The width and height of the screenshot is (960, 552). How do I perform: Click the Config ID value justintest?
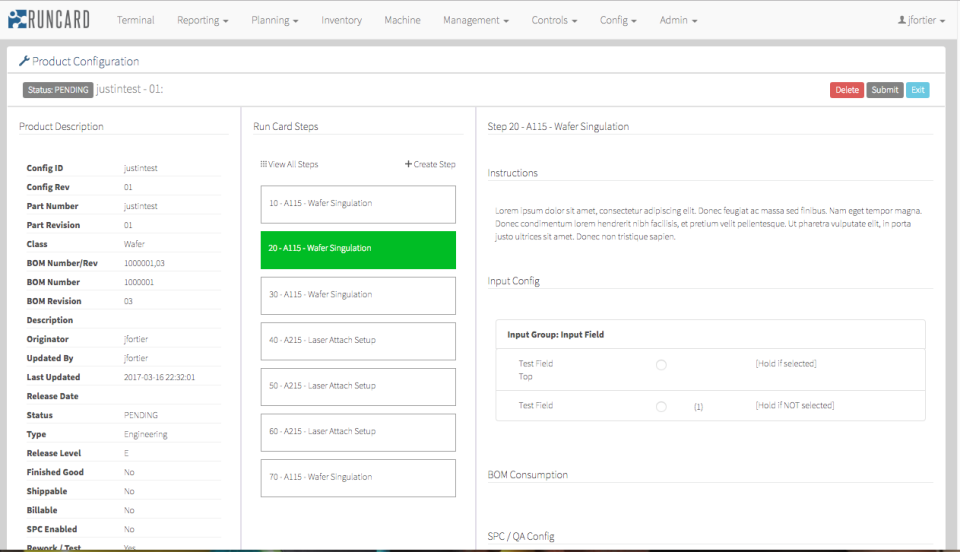[x=141, y=168]
